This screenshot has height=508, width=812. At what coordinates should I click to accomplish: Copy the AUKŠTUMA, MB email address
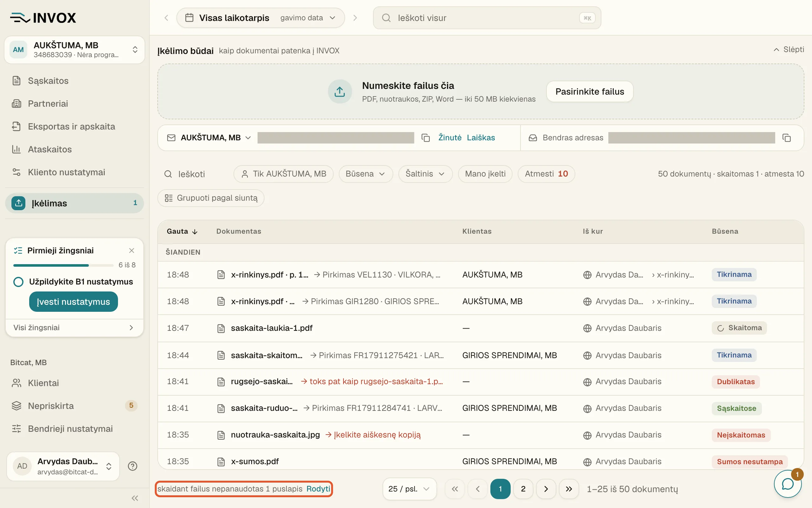click(x=425, y=138)
